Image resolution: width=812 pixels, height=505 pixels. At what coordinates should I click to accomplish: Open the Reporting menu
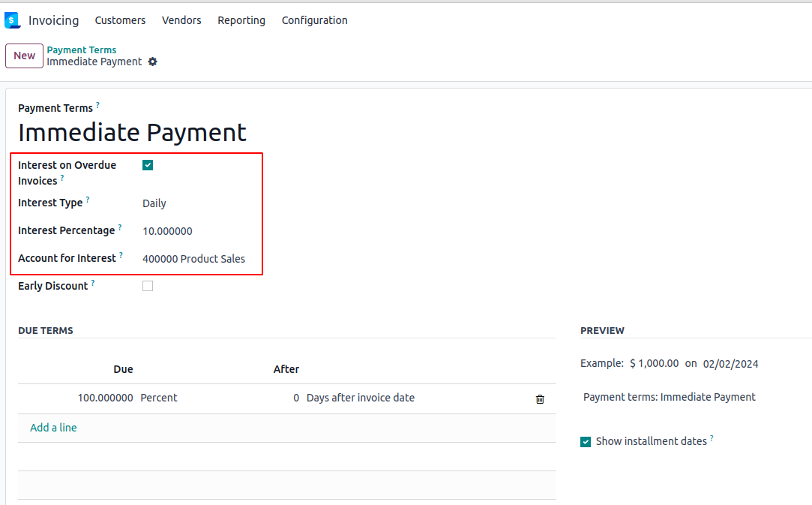pyautogui.click(x=241, y=20)
